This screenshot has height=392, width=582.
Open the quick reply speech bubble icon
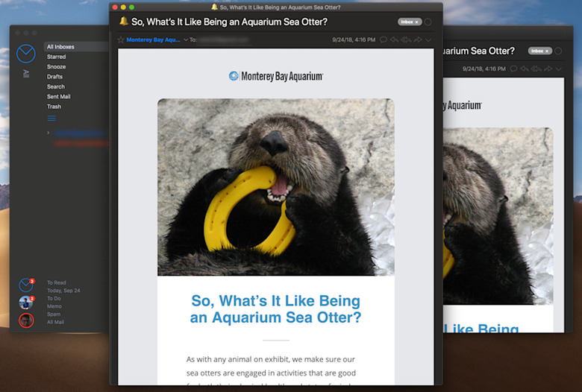coord(384,39)
